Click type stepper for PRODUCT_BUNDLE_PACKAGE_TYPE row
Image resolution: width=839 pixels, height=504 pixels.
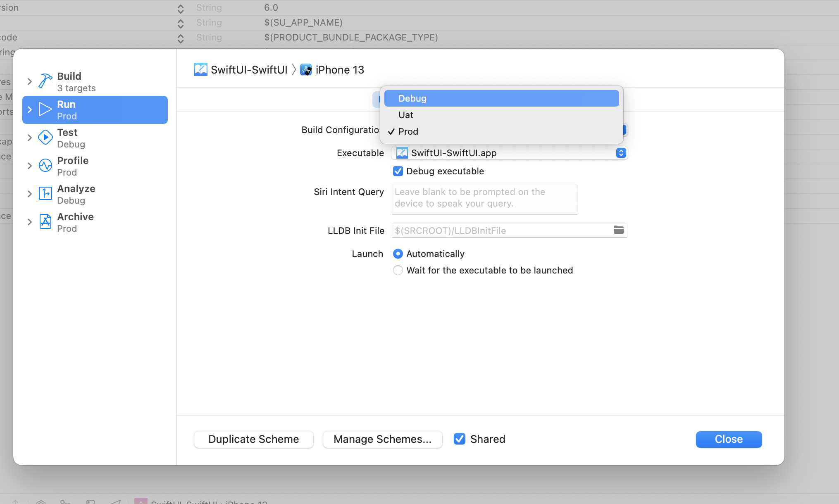(181, 38)
